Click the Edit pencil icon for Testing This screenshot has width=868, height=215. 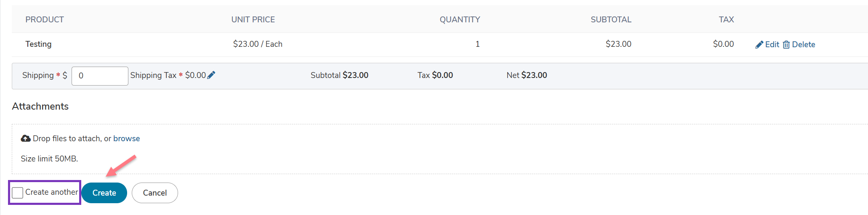[759, 45]
